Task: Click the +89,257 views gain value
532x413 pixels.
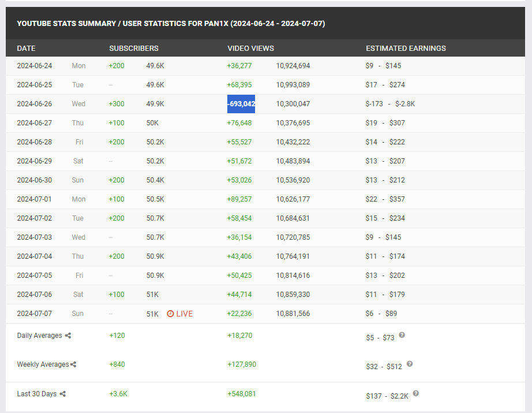Action: (239, 199)
